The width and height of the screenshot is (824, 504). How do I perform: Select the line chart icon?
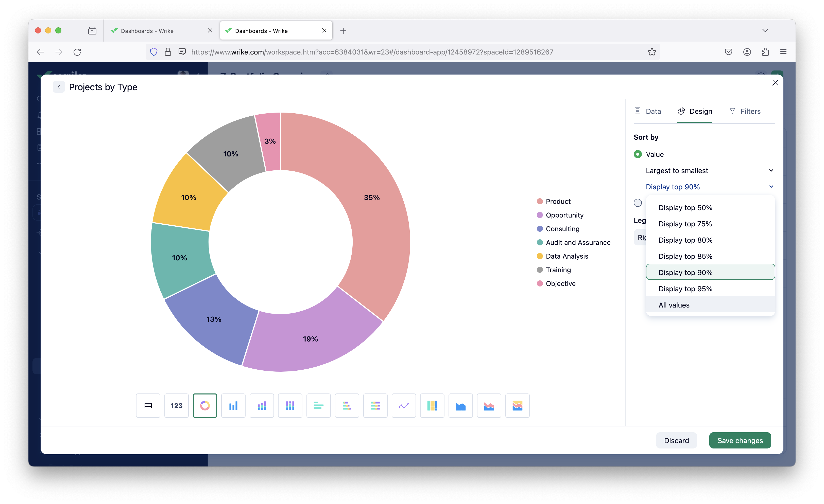tap(404, 406)
